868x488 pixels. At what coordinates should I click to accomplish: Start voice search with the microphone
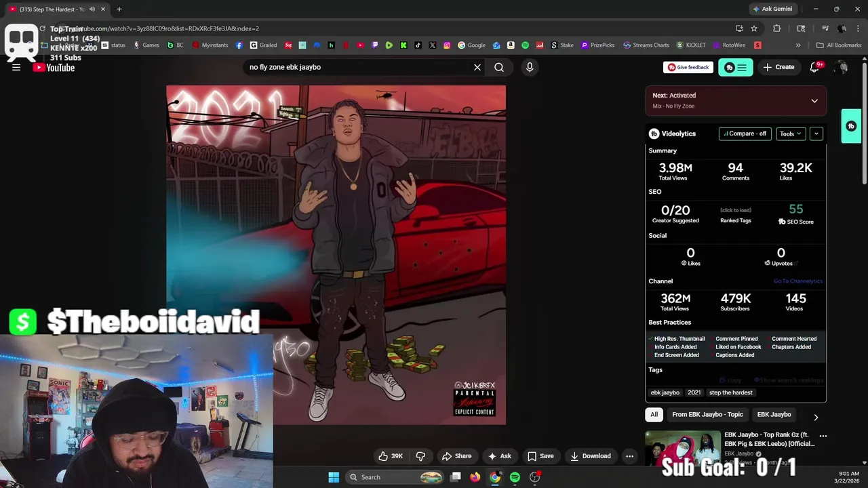tap(530, 67)
